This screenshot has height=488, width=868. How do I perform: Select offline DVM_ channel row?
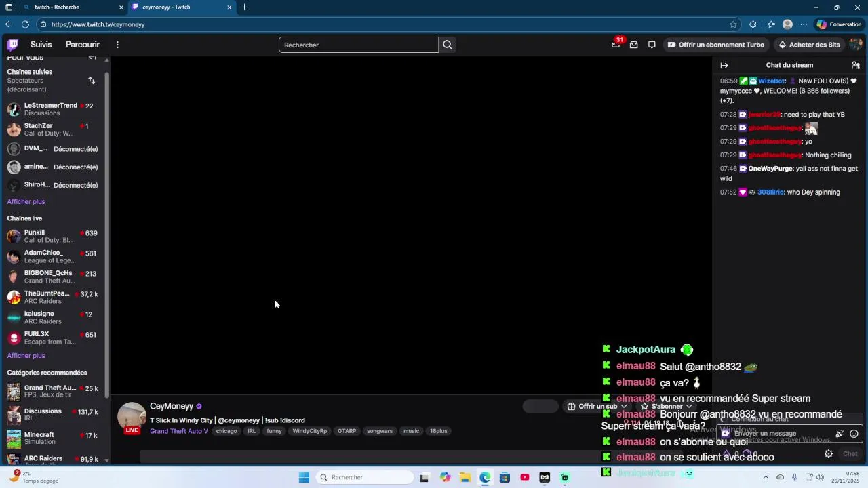(x=53, y=149)
